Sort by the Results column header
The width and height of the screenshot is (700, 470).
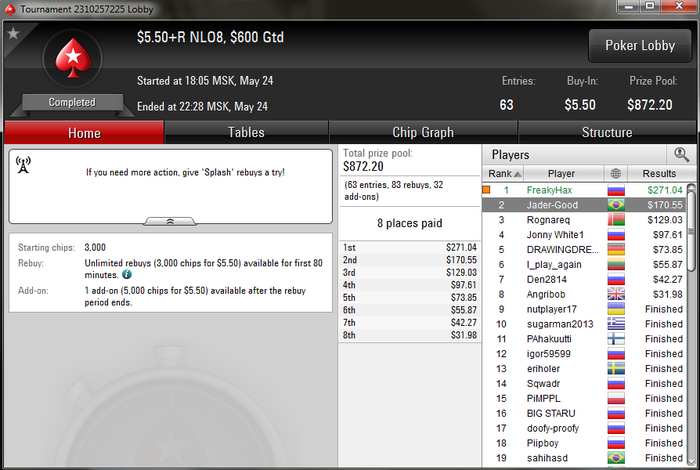(659, 173)
